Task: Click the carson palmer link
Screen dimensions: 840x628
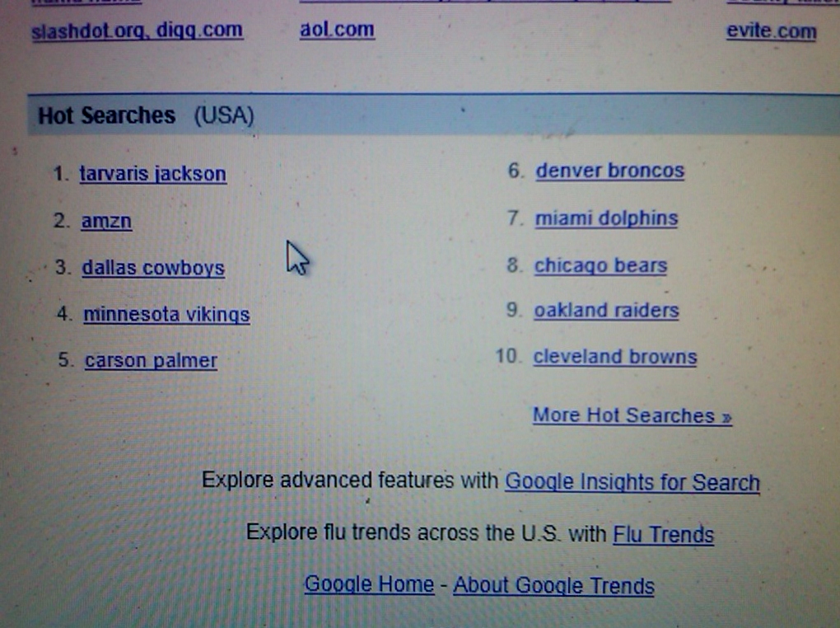Action: point(151,360)
